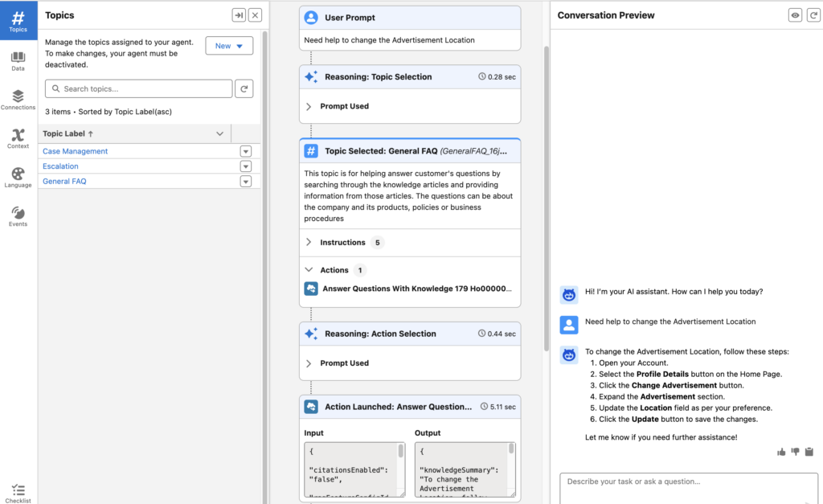Screen dimensions: 823x504
Task: Open the General FAQ topic link
Action: [x=64, y=182]
